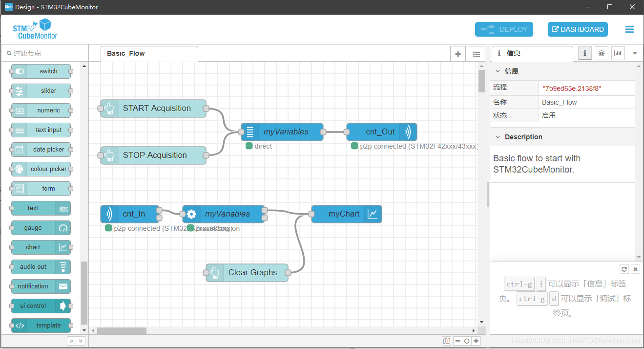The width and height of the screenshot is (644, 349).
Task: Collapse the 信息 properties section
Action: pos(498,71)
